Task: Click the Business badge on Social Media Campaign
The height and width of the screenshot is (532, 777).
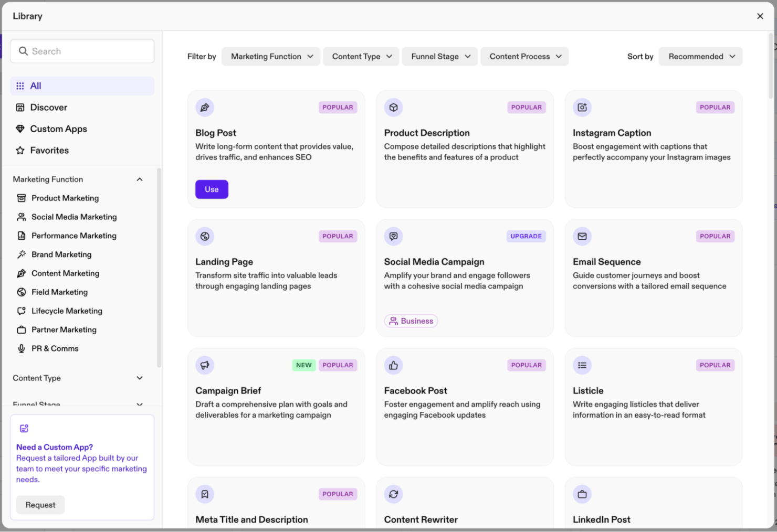Action: tap(411, 321)
